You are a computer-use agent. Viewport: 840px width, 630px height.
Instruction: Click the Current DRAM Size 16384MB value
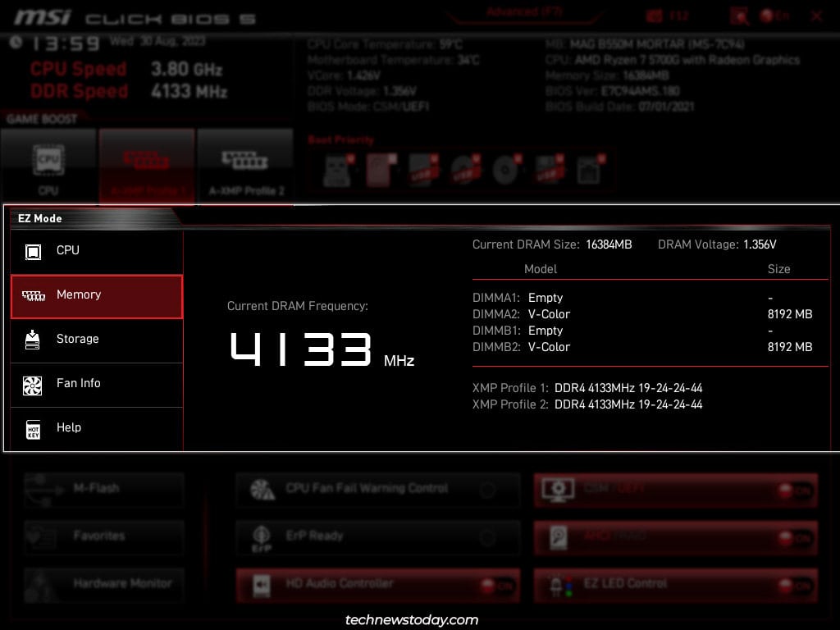609,244
